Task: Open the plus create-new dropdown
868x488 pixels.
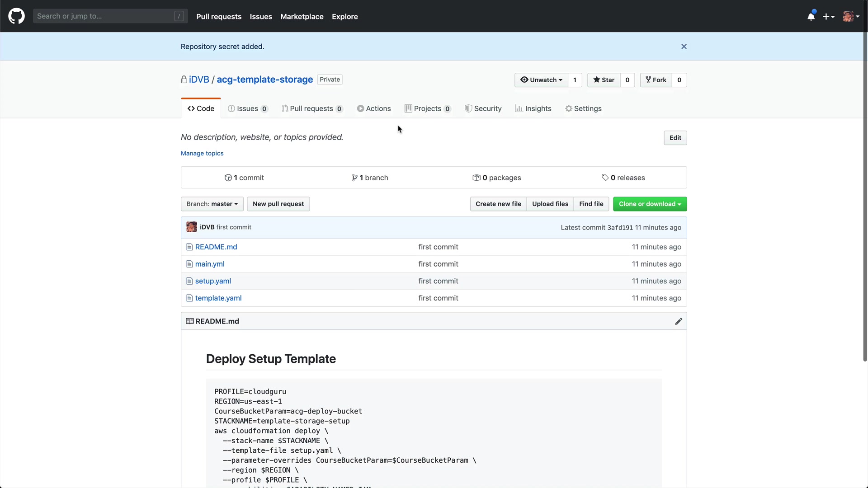Action: coord(828,17)
